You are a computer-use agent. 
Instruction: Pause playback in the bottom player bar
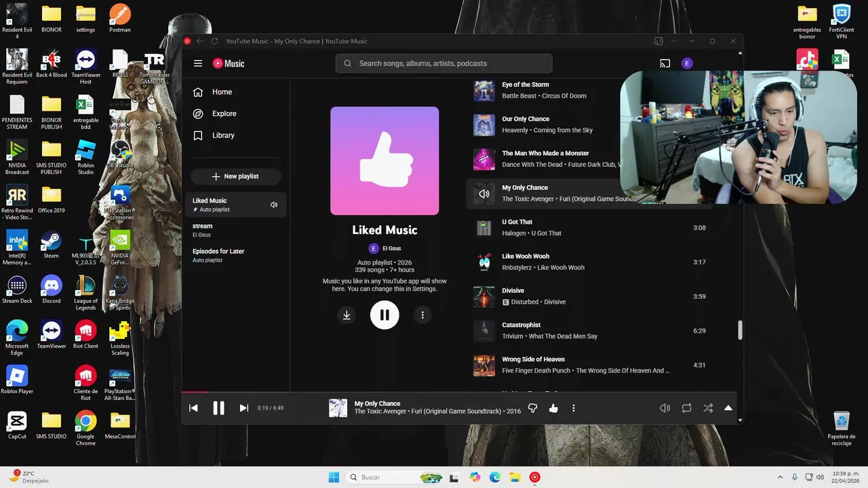(x=218, y=408)
